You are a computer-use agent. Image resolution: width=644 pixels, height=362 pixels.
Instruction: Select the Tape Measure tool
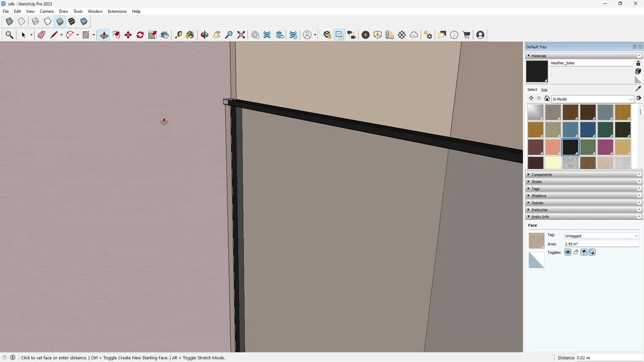179,35
